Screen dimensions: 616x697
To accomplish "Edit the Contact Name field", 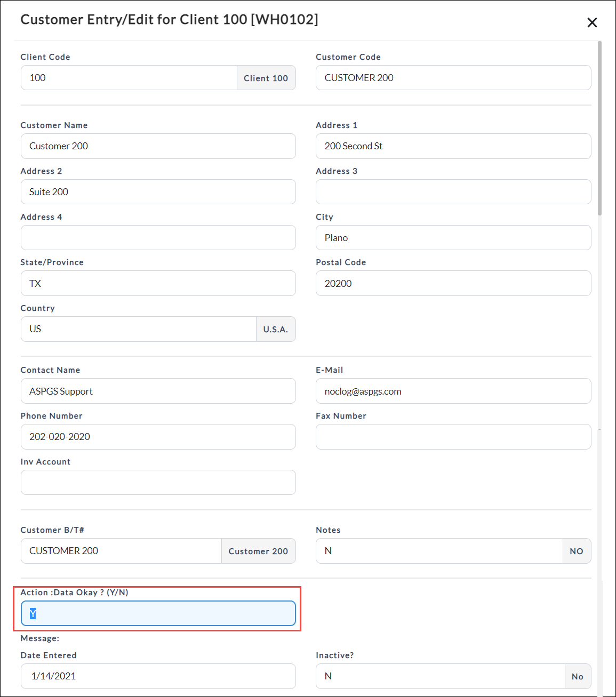I will coord(158,391).
